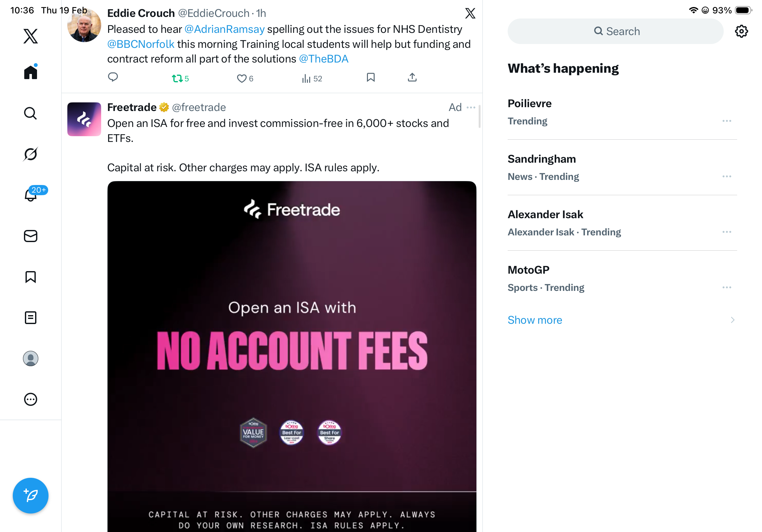Undo repost on Eddie Crouch's post

tap(177, 78)
